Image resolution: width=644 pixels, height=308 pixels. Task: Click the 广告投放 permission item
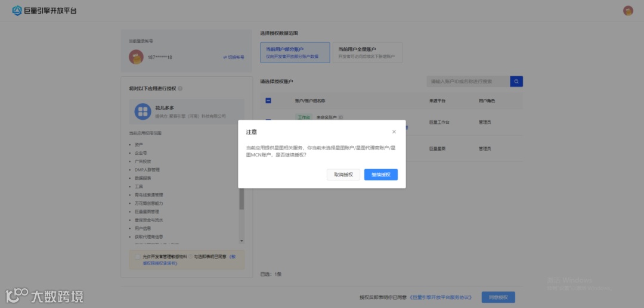(x=143, y=161)
